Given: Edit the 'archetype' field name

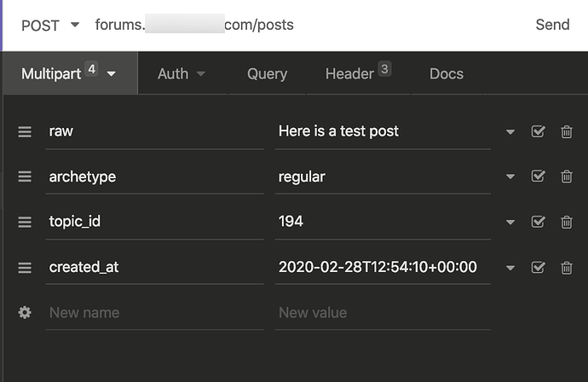Looking at the screenshot, I should tap(154, 177).
